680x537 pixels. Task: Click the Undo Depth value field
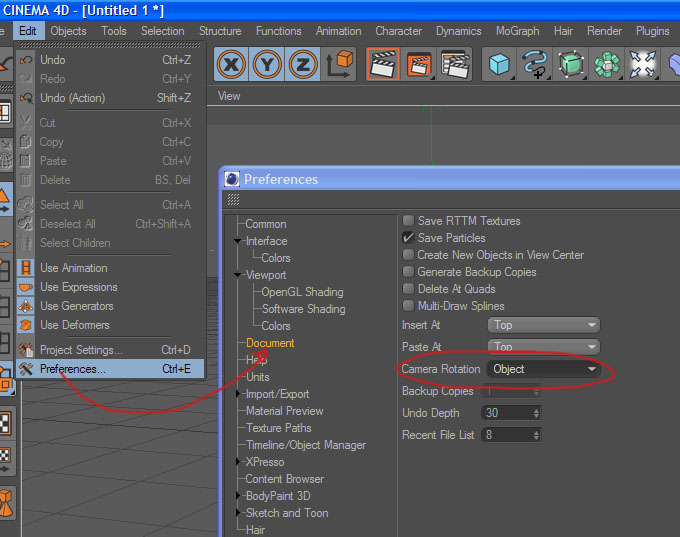tap(510, 413)
